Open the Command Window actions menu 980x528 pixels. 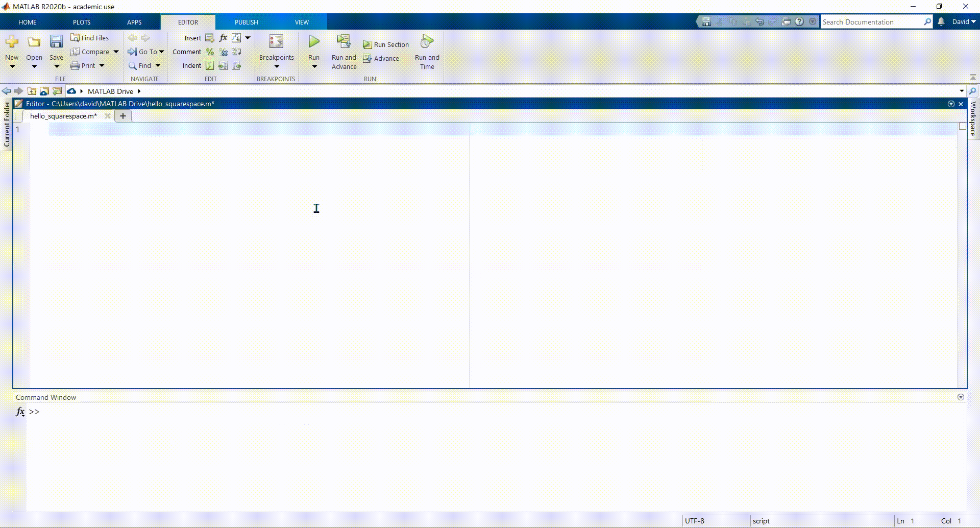pos(961,397)
